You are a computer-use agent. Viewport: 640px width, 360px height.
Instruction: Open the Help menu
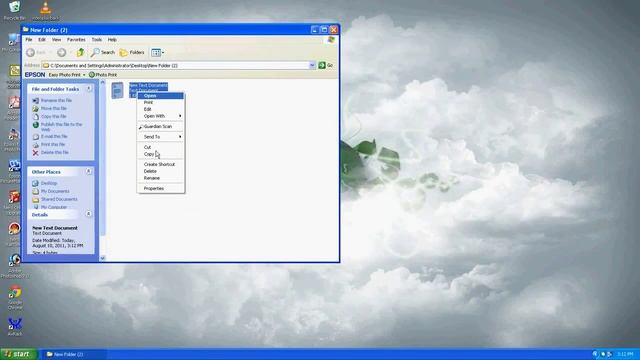click(x=112, y=40)
